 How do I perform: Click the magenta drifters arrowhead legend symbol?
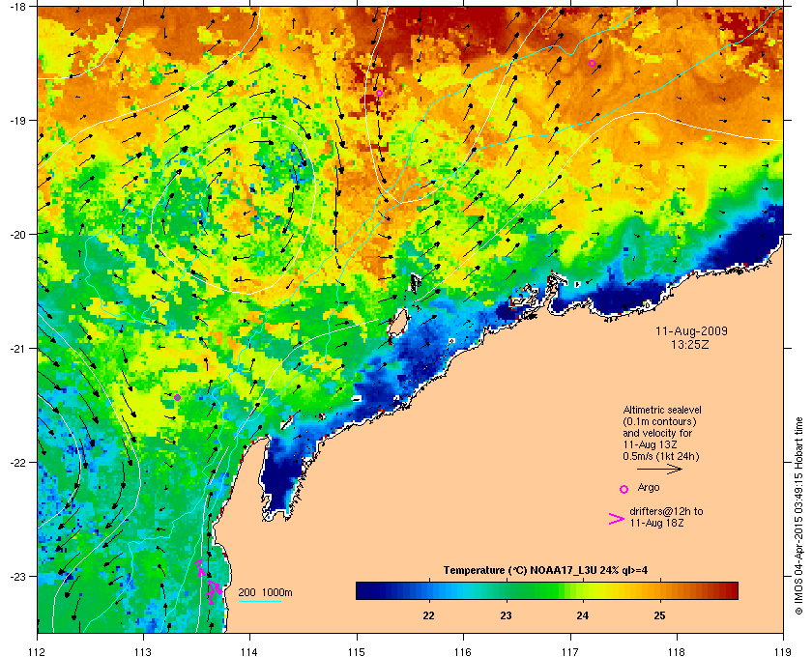(617, 519)
